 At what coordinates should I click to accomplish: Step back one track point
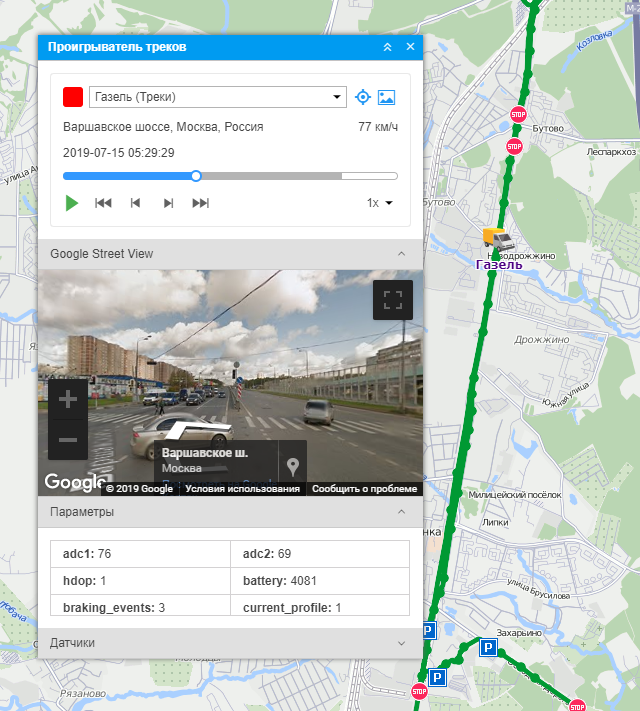(135, 203)
